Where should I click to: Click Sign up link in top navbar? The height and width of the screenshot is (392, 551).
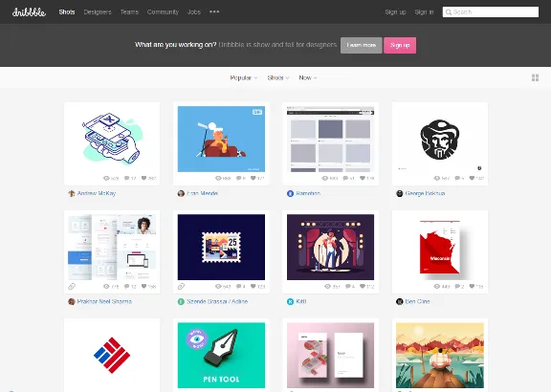click(395, 11)
